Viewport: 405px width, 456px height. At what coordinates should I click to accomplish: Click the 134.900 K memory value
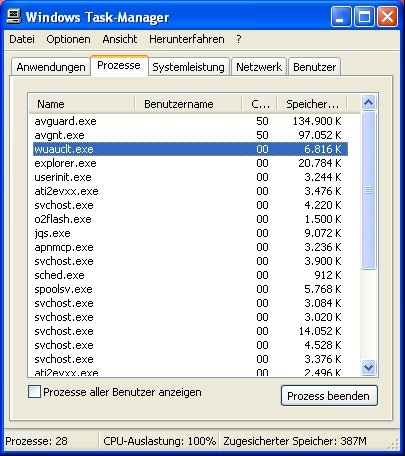(x=317, y=121)
